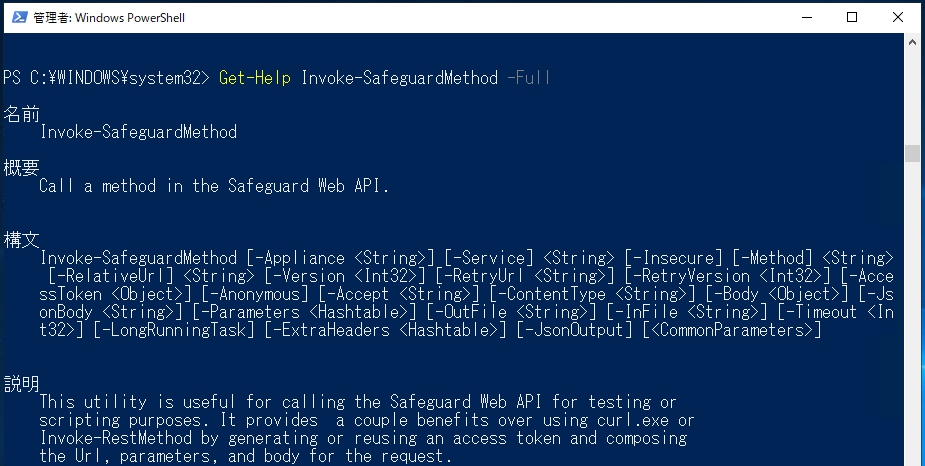Click the 構文 section heading
This screenshot has width=925, height=466.
point(21,239)
